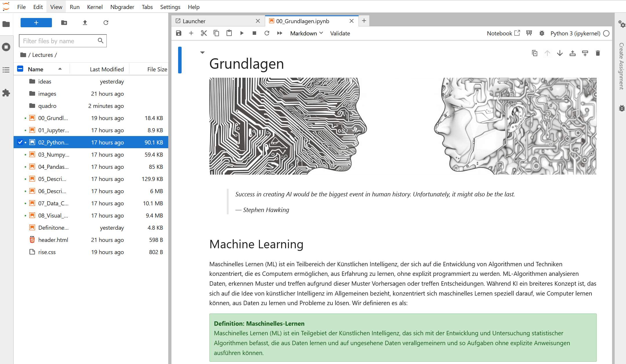
Task: Create a new folder in file browser
Action: [x=64, y=23]
